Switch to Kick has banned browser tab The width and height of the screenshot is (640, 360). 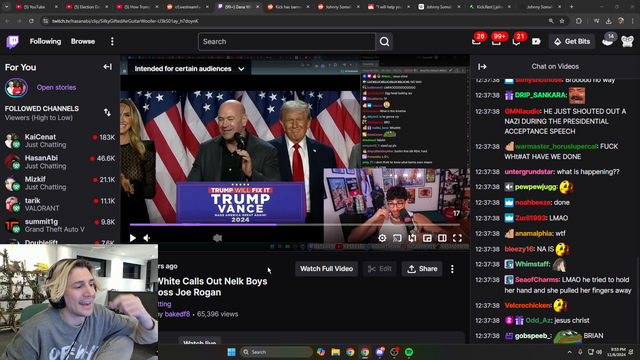click(x=288, y=7)
